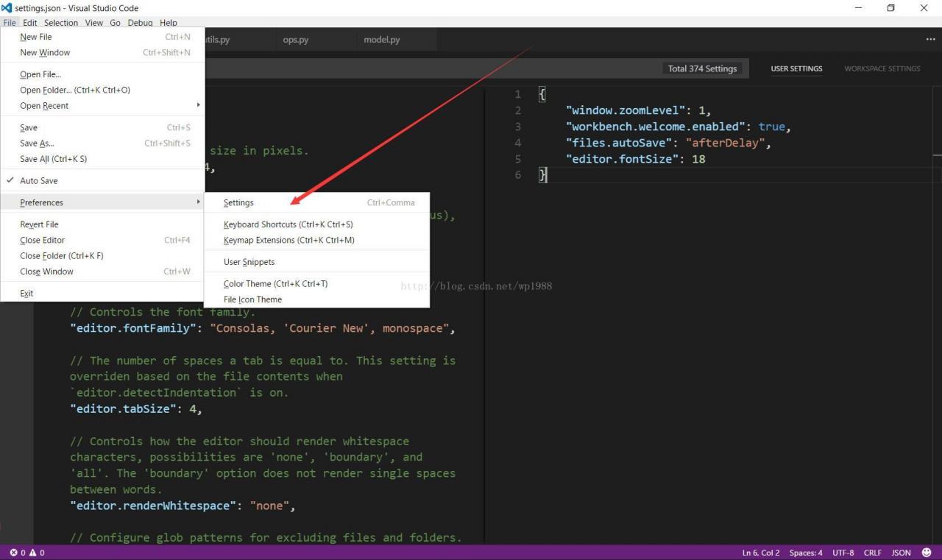Change file encoding via UTF-8 indicator
Viewport: 942px width, 560px height.
point(843,553)
